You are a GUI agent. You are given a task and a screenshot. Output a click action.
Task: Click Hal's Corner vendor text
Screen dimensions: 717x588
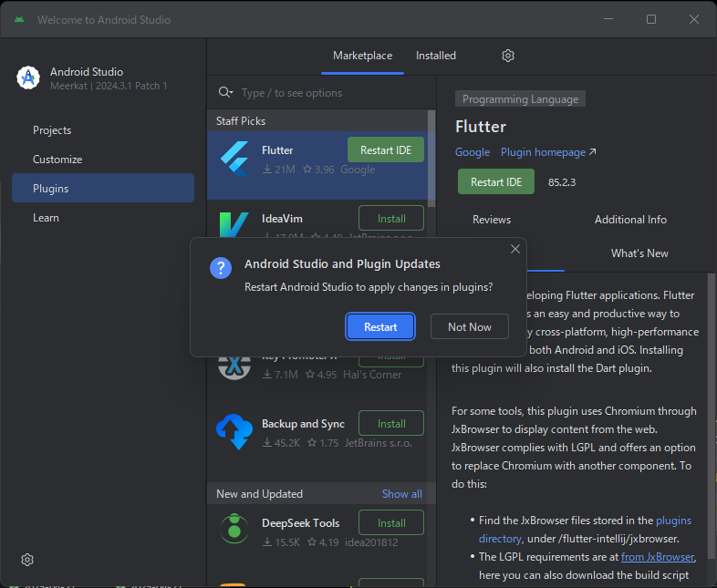[x=372, y=375]
